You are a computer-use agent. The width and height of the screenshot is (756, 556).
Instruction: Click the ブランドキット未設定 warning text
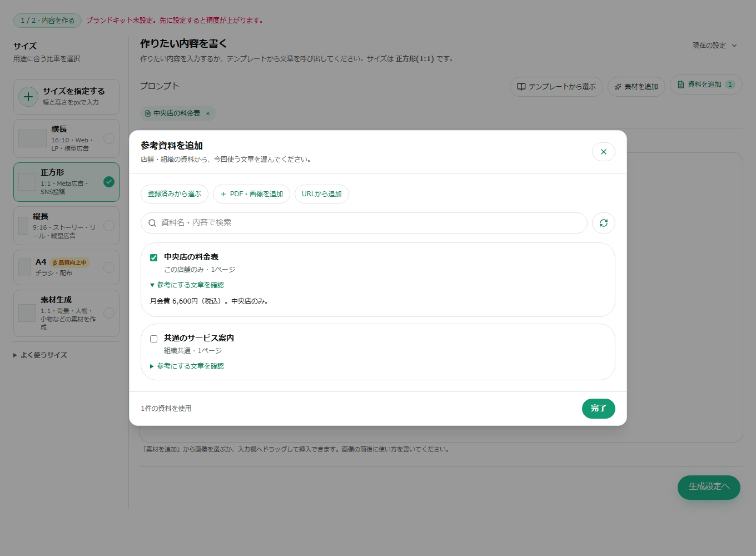pos(175,21)
